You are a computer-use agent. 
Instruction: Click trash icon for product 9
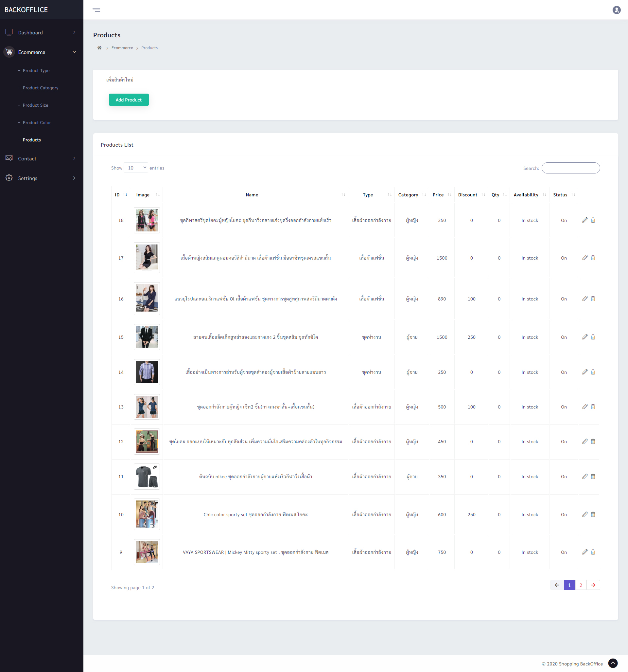click(x=593, y=552)
